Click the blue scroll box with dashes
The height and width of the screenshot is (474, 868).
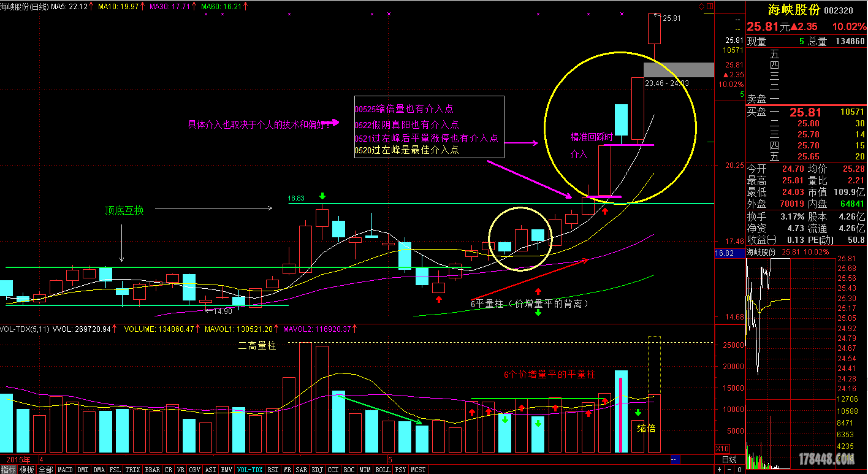676,459
